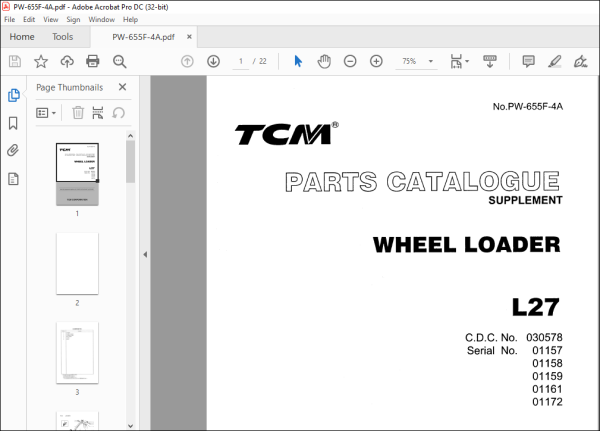The height and width of the screenshot is (431, 600).
Task: Add the file to starred favorites
Action: coord(41,61)
